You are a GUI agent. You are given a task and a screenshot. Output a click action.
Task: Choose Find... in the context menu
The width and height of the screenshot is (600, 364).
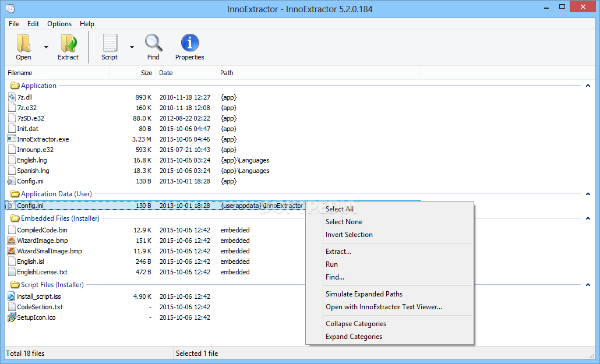coord(390,277)
